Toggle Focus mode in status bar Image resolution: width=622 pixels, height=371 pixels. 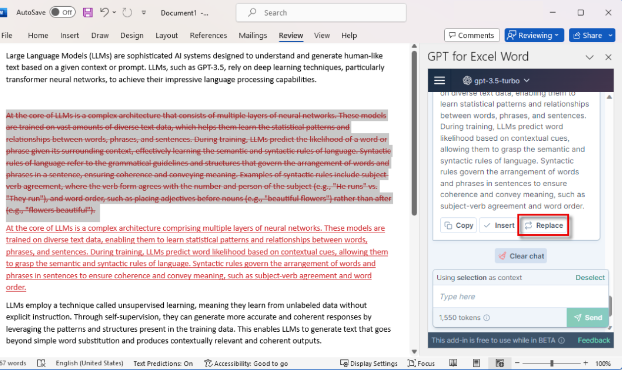pyautogui.click(x=421, y=363)
